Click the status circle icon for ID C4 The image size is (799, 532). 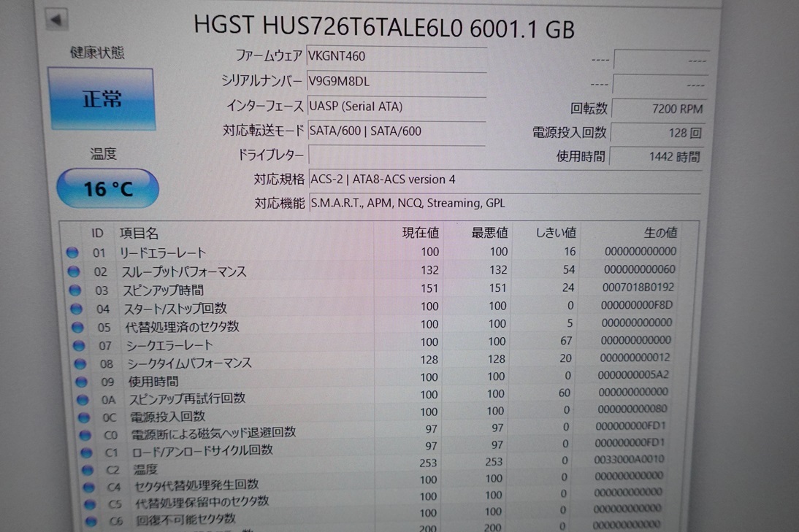[89, 487]
